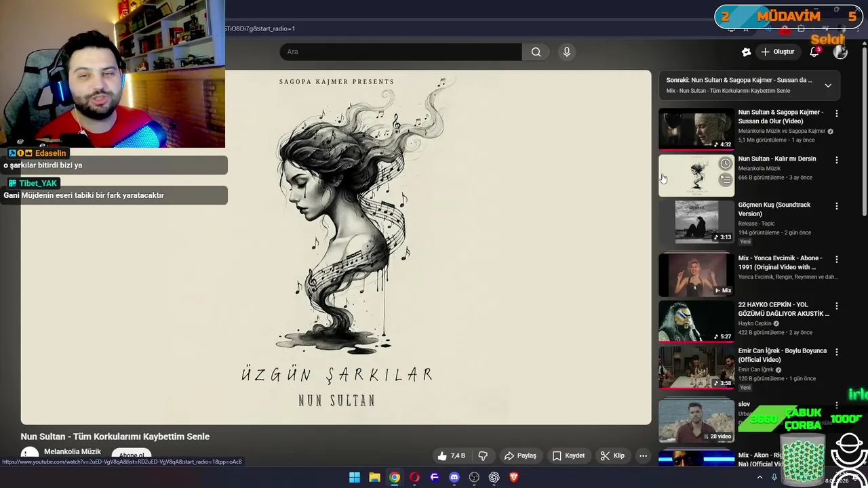Viewport: 868px width, 488px height.
Task: Click Hayko Cepkin channel name
Action: (755, 323)
